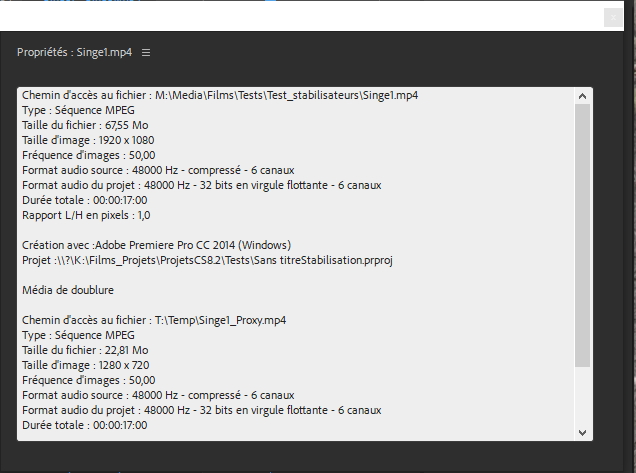Screen dimensions: 636x473
Task: Open the Propriétés panel hamburger menu
Action: (146, 53)
